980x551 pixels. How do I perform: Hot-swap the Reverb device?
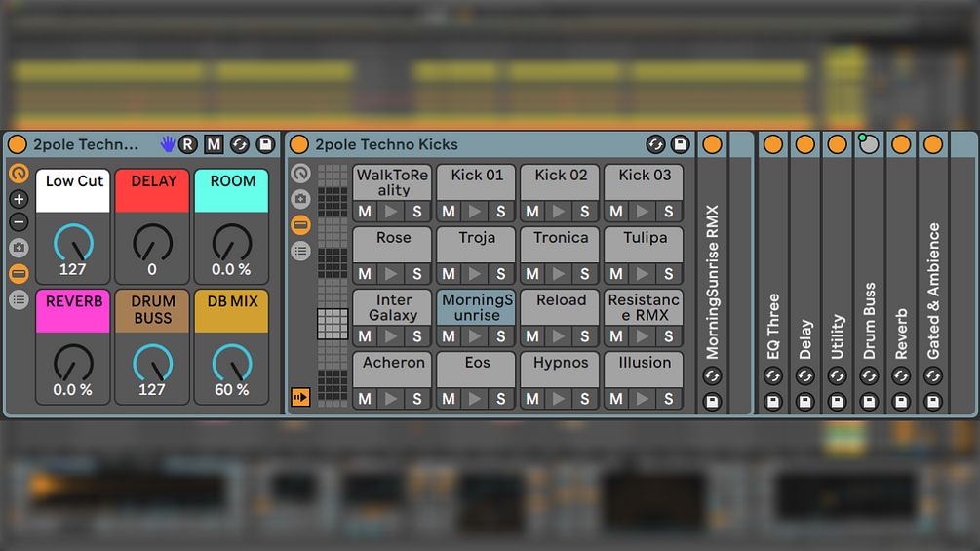point(901,376)
